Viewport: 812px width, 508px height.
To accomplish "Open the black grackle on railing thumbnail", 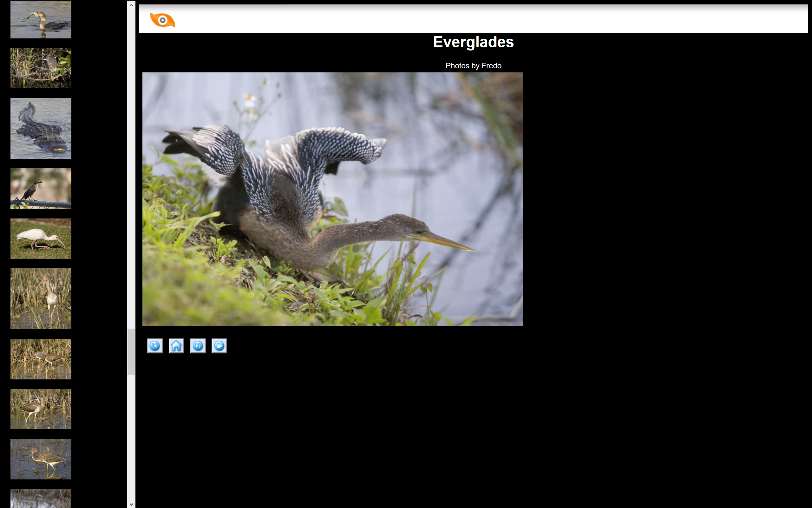I will click(41, 189).
